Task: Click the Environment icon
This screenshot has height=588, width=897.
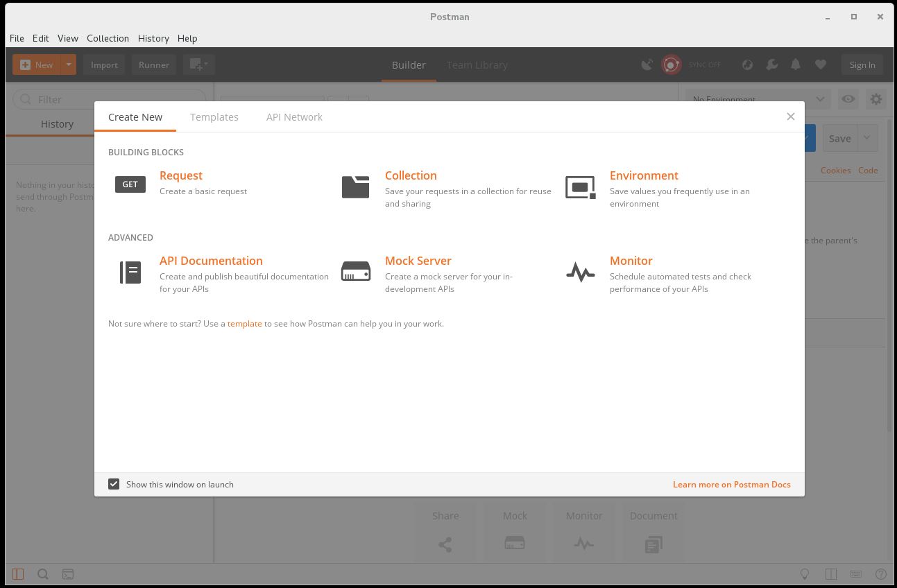Action: tap(580, 187)
